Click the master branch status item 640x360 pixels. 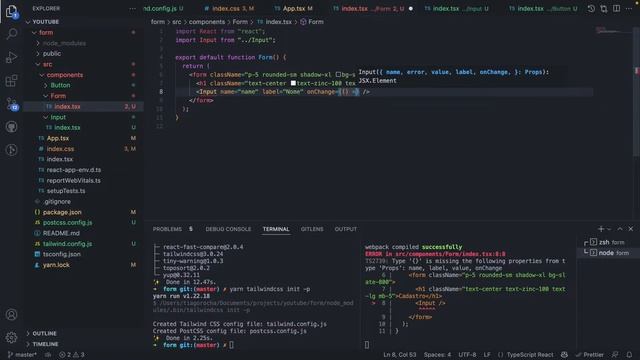22,355
